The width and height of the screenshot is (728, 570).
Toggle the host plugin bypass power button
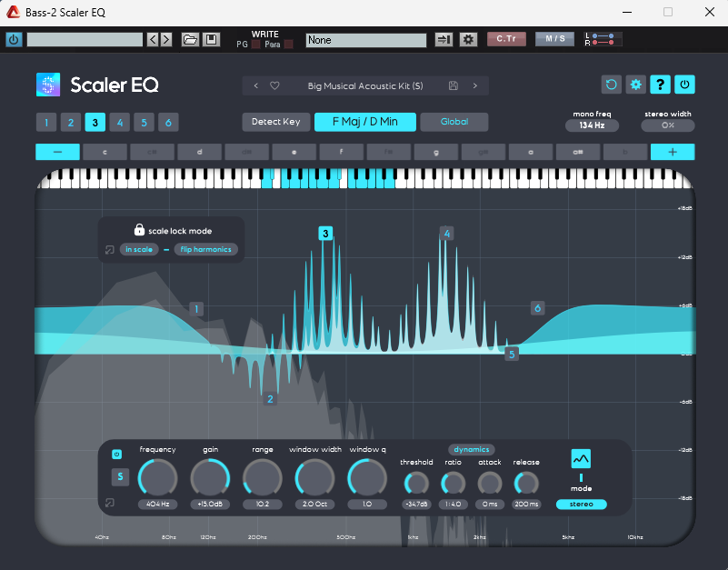point(14,39)
